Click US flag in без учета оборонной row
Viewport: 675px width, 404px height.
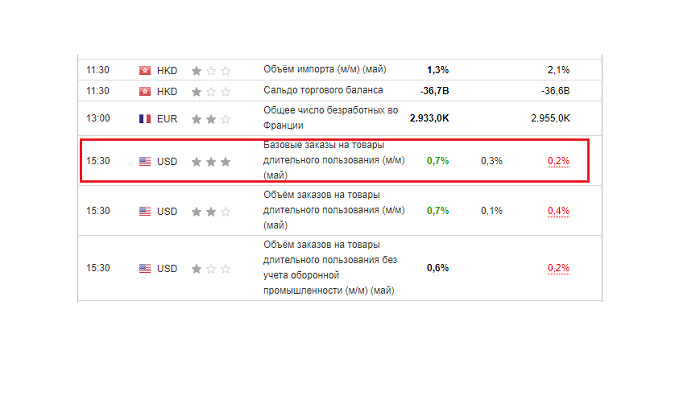pos(145,268)
